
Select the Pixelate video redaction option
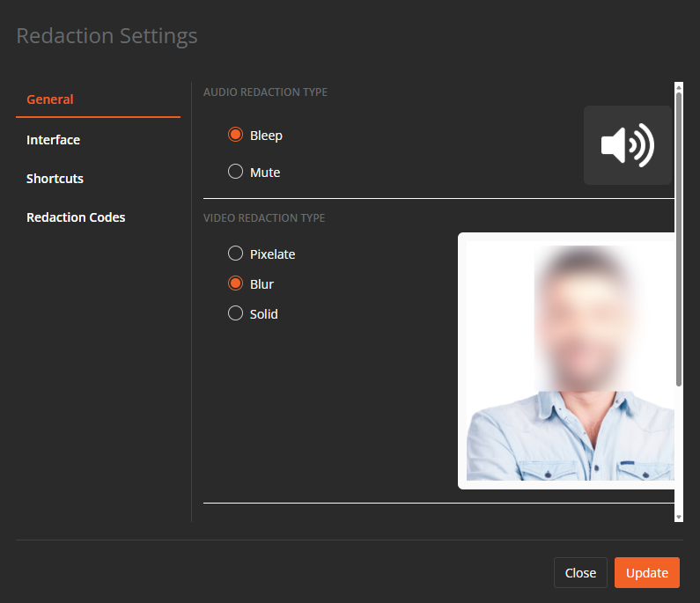click(x=235, y=254)
